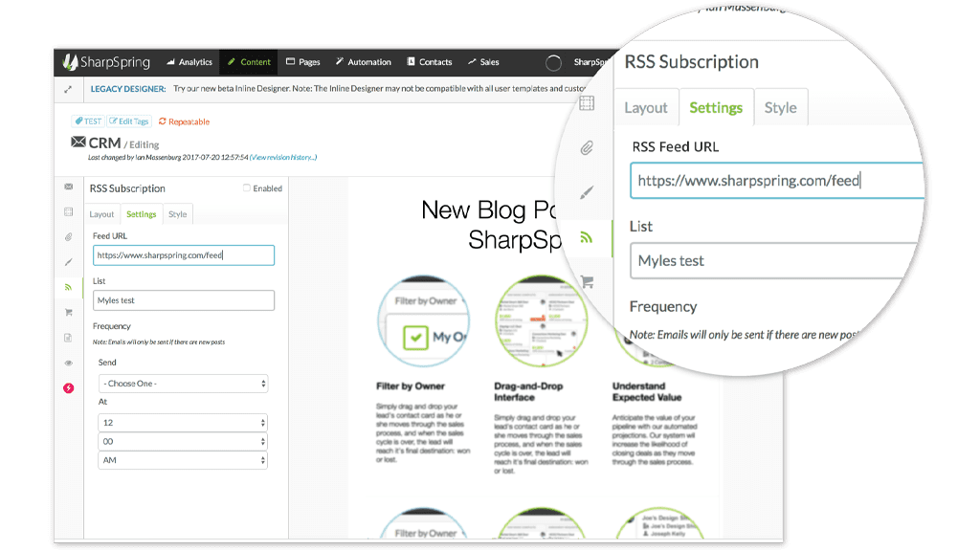Toggle the Enabled checkbox for RSS Subscription
This screenshot has height=551, width=980.
[247, 188]
